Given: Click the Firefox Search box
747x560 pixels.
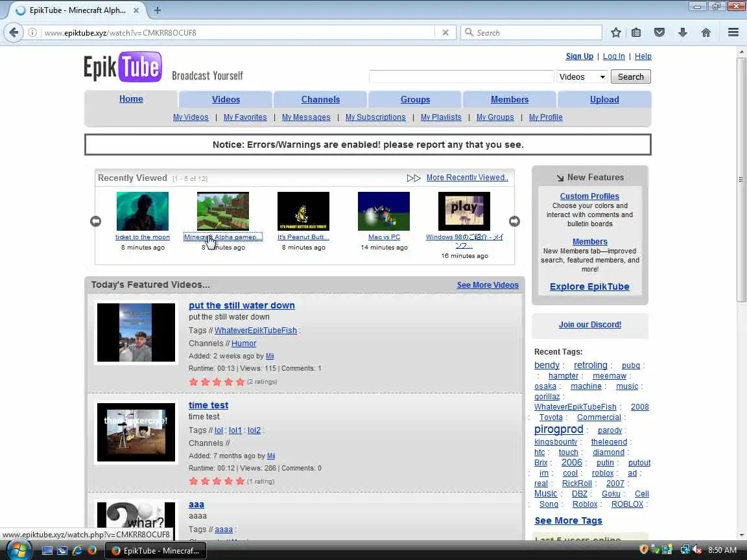Looking at the screenshot, I should click(531, 32).
